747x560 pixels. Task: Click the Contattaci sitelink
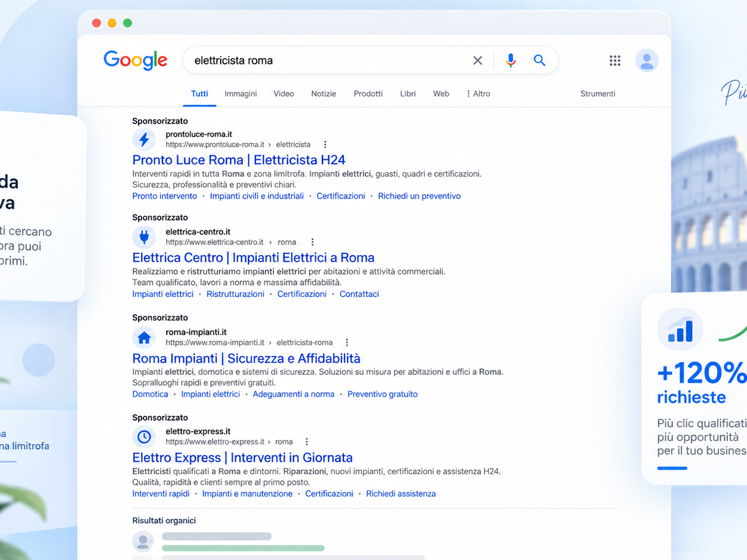click(x=359, y=294)
